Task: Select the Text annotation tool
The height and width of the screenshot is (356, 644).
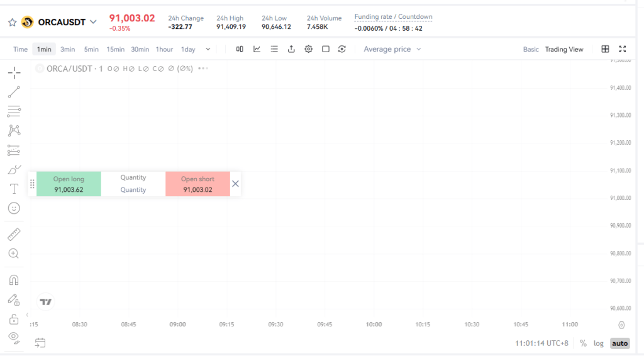Action: click(x=14, y=189)
